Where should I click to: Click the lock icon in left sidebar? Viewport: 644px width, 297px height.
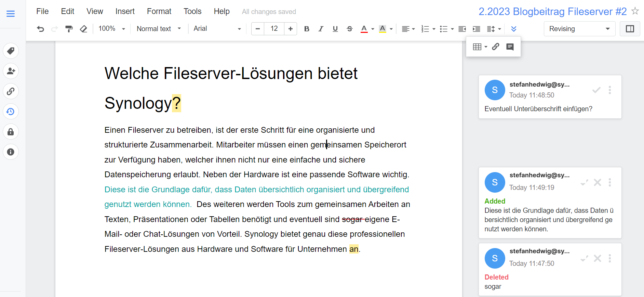point(11,132)
